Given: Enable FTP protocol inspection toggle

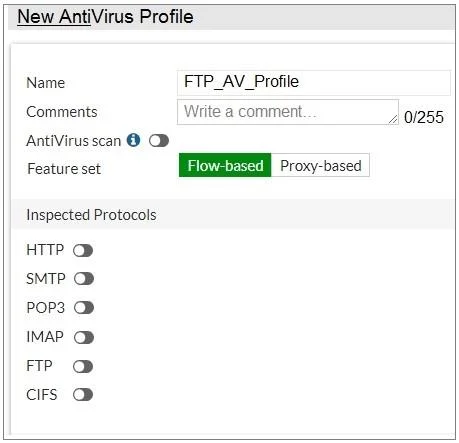Looking at the screenshot, I should click(83, 366).
